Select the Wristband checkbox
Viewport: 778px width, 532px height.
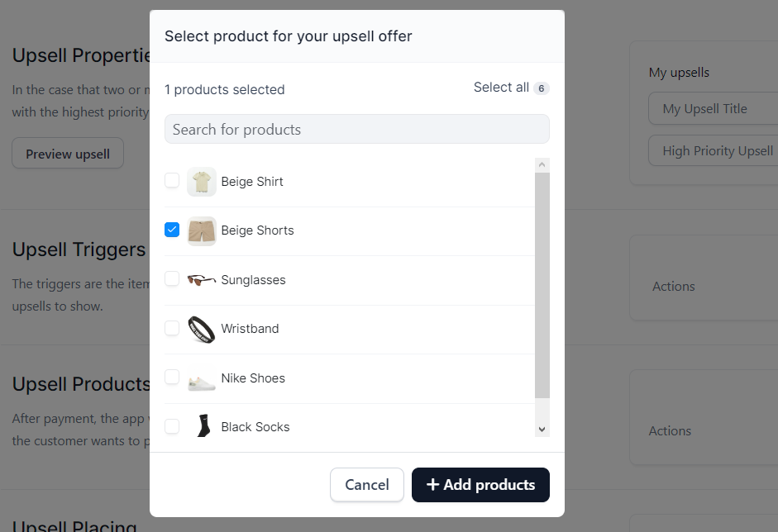(172, 328)
